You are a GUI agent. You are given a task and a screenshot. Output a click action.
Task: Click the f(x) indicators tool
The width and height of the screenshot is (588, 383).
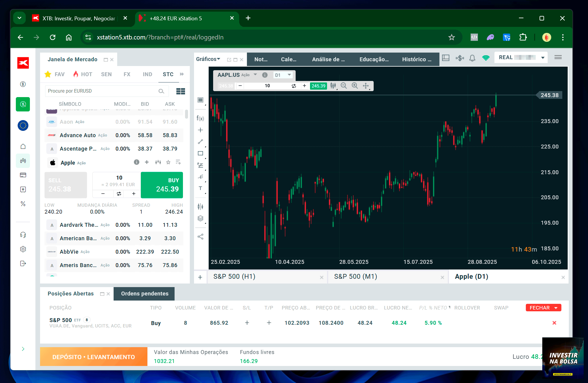pos(200,118)
